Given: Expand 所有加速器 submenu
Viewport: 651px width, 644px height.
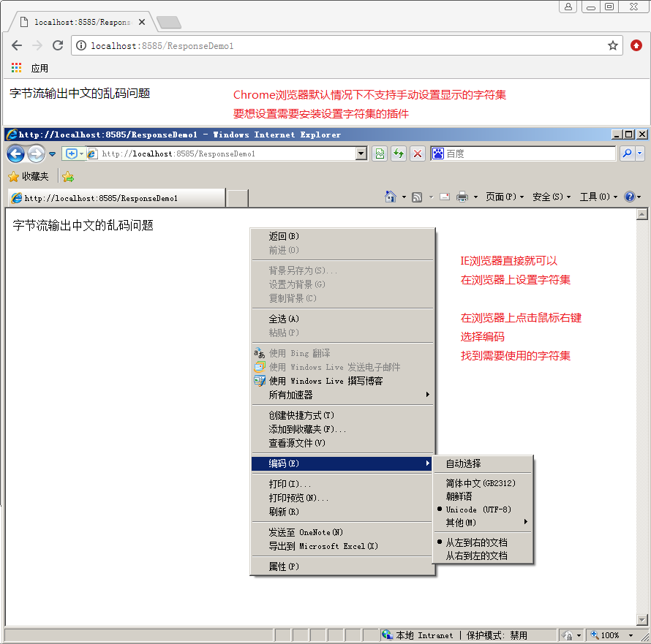Looking at the screenshot, I should coord(342,395).
